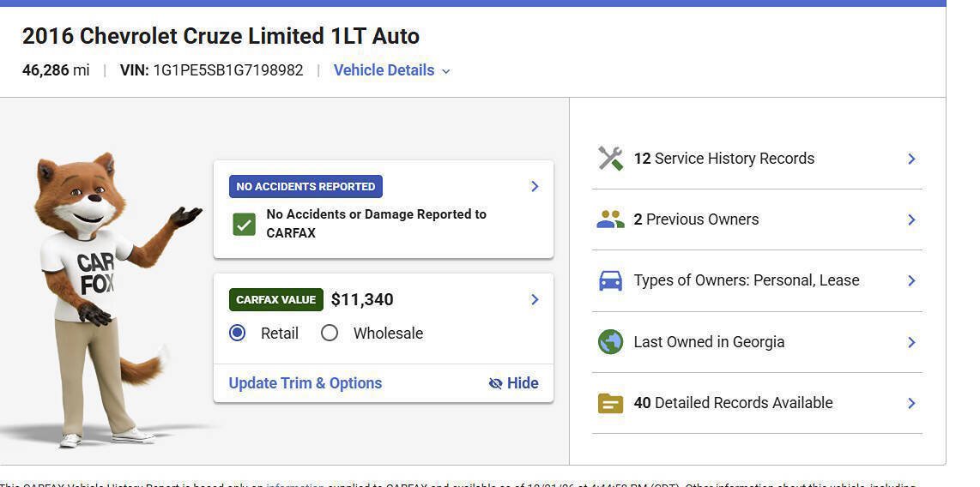Click 2 Previous Owners text
Image resolution: width=980 pixels, height=487 pixels.
click(696, 219)
